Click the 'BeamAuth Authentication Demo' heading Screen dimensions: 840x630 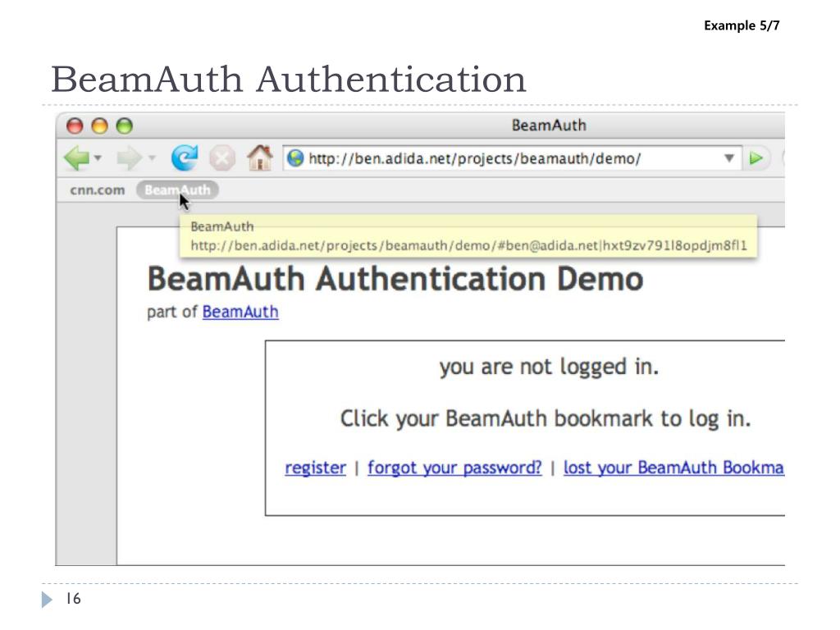pyautogui.click(x=395, y=279)
